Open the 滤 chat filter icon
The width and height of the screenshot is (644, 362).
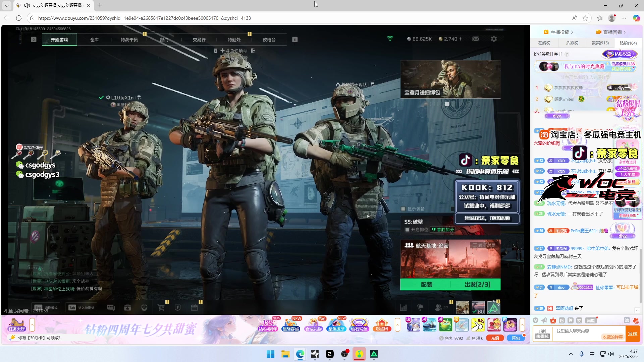[x=627, y=320]
